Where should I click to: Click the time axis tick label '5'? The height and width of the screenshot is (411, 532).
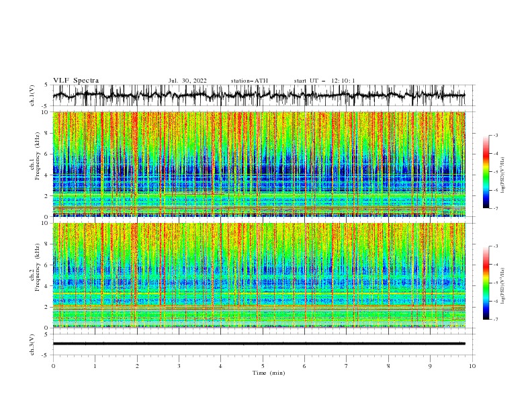[263, 366]
